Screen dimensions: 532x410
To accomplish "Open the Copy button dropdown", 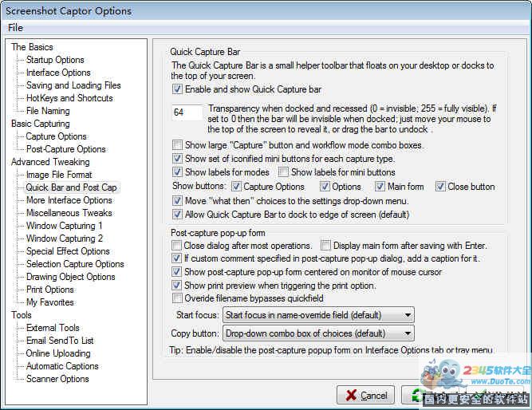I will (x=318, y=333).
